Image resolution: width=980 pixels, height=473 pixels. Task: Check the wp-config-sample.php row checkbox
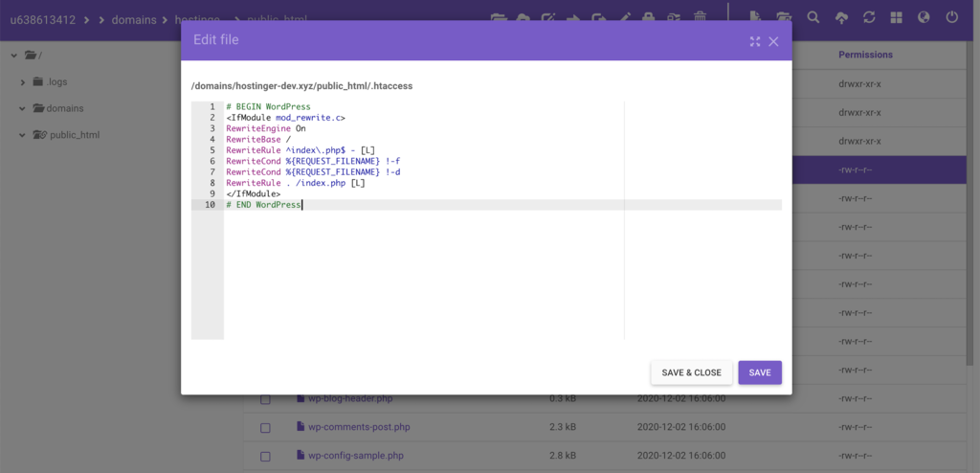point(266,455)
